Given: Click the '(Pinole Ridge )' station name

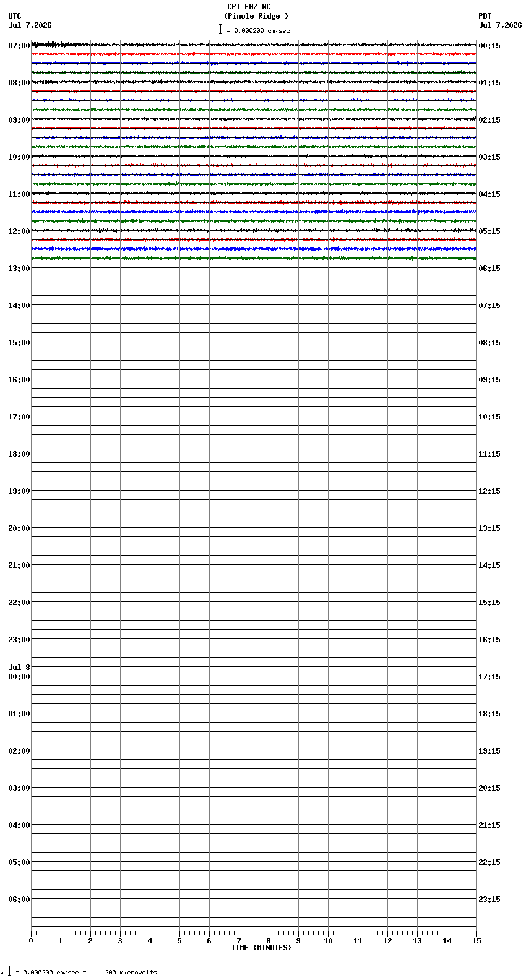Looking at the screenshot, I should pyautogui.click(x=256, y=16).
